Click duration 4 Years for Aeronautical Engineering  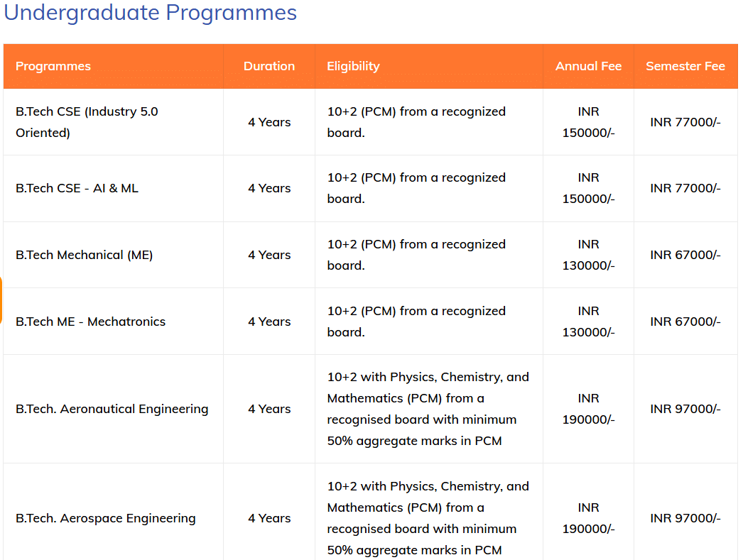269,409
